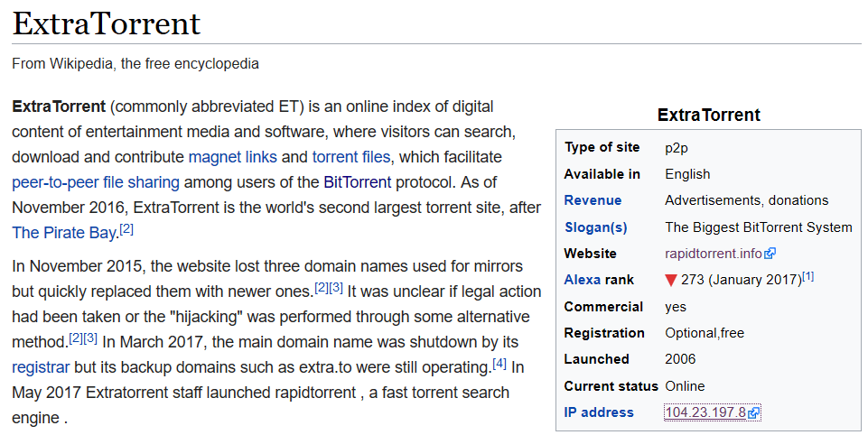Image resolution: width=868 pixels, height=435 pixels.
Task: Click the '2006' launched value
Action: (x=680, y=359)
